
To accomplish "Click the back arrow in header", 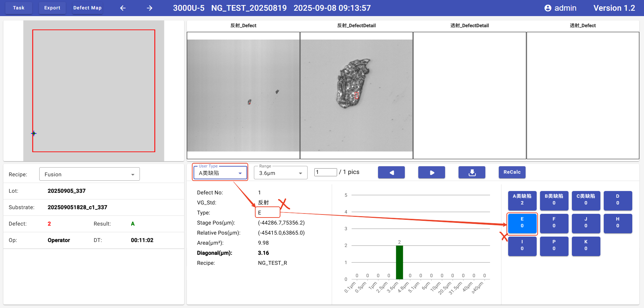I will tap(123, 8).
